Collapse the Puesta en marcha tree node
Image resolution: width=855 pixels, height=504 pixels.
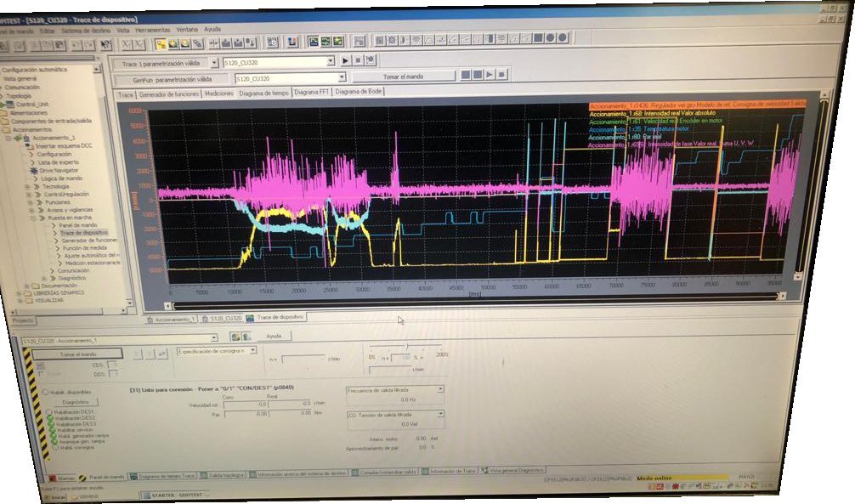(x=33, y=218)
